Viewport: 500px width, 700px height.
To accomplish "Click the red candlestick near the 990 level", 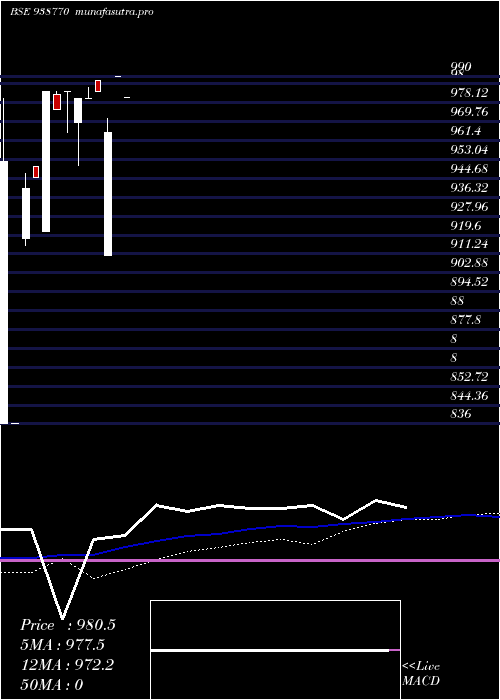I will tap(98, 86).
